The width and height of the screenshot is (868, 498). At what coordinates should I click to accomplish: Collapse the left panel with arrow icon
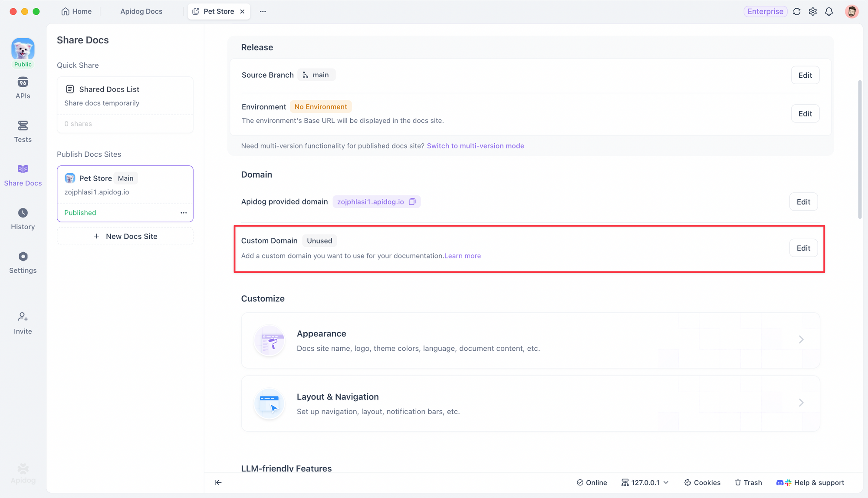(218, 482)
